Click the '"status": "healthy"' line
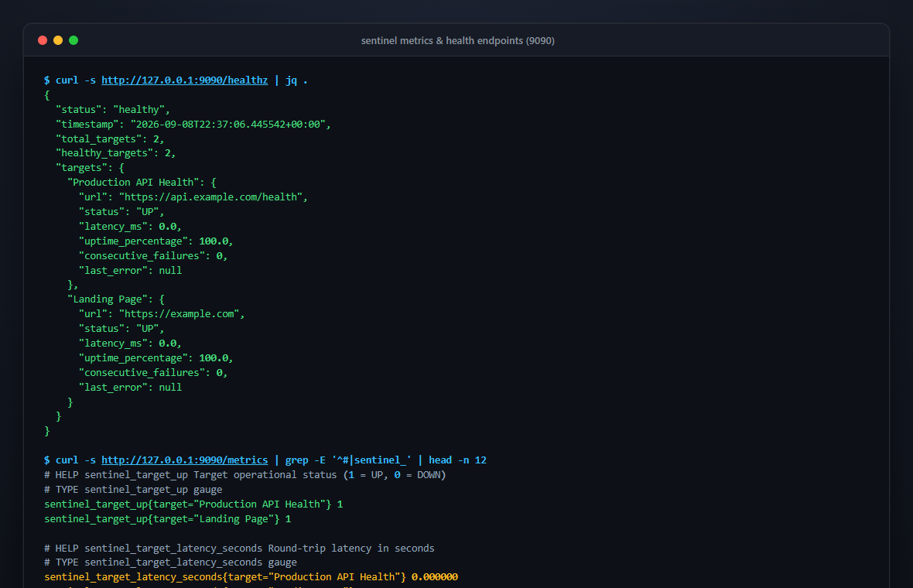The height and width of the screenshot is (588, 913). coord(113,109)
